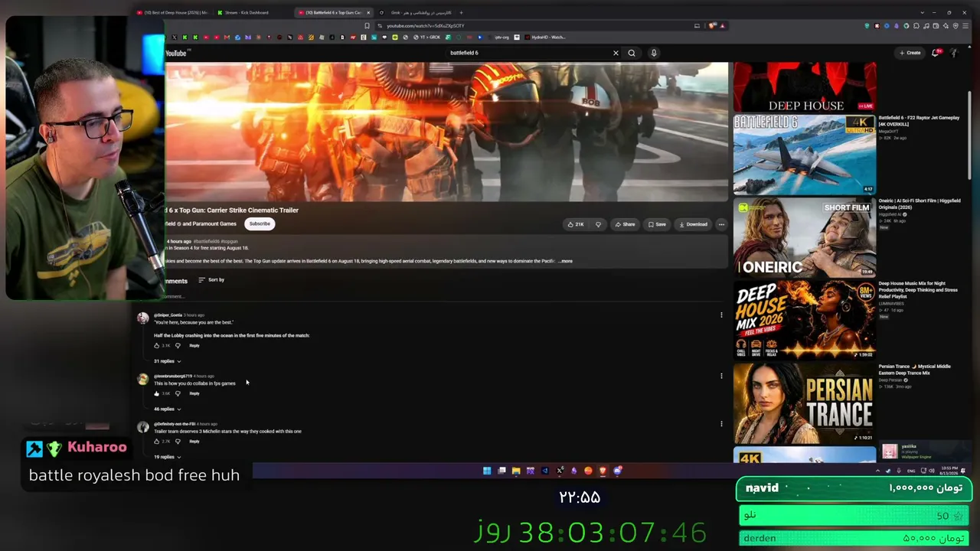Click the YouTube search magnifier button
Viewport: 980px width, 551px height.
click(x=632, y=53)
